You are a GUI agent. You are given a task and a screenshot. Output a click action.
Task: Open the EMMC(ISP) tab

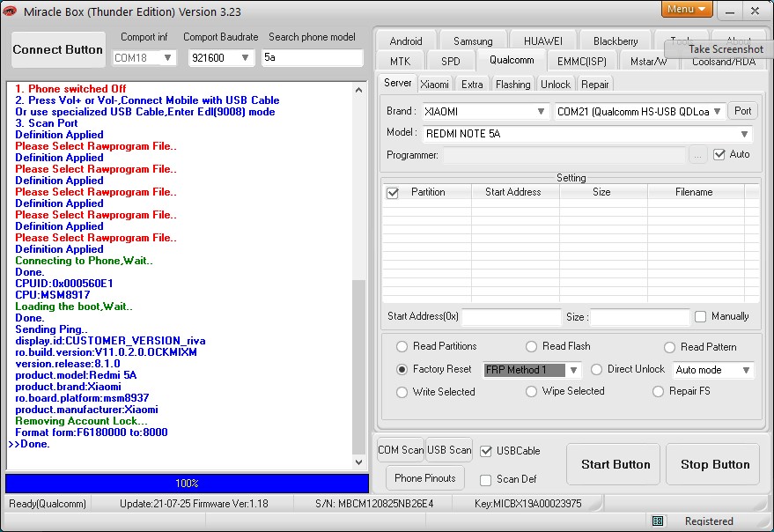click(x=581, y=62)
